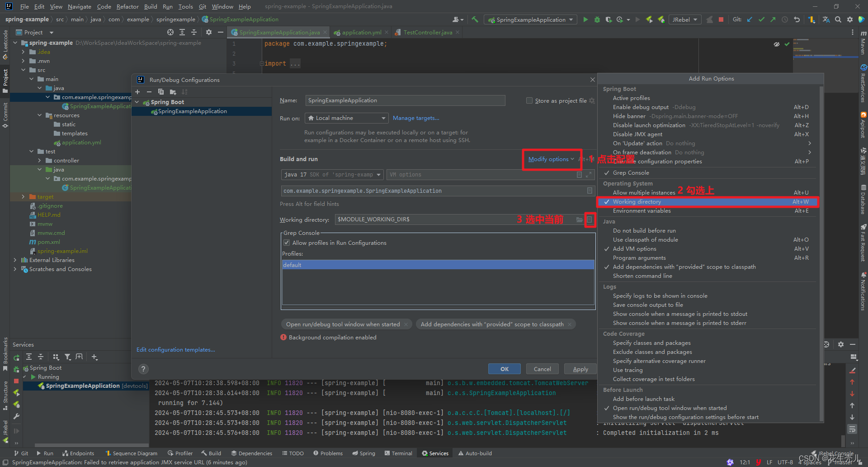Toggle Store as project file checkbox
This screenshot has height=467, width=868.
[529, 100]
